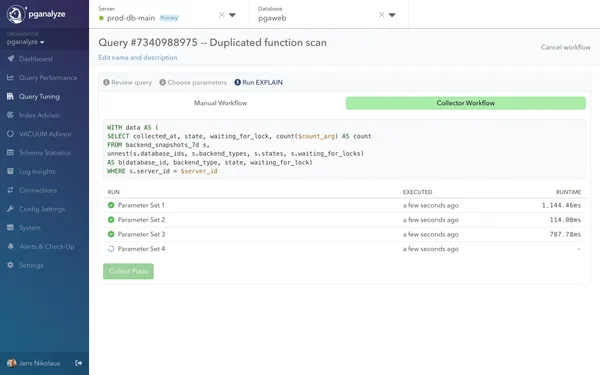Click the System server icon

(10, 227)
